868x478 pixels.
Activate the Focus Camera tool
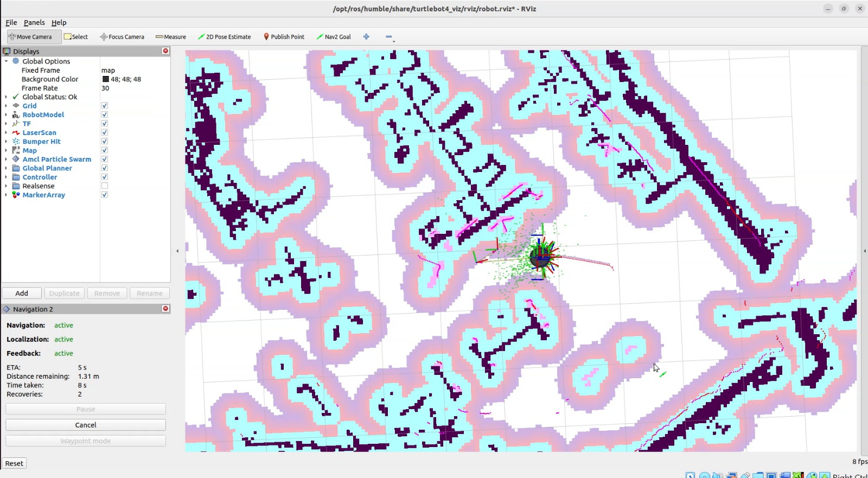(x=122, y=37)
